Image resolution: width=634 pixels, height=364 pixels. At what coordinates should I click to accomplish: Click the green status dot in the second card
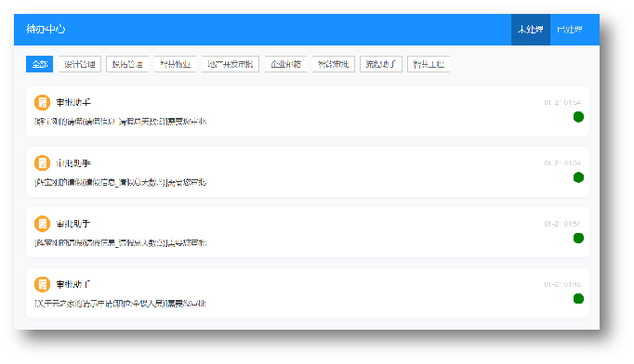578,177
